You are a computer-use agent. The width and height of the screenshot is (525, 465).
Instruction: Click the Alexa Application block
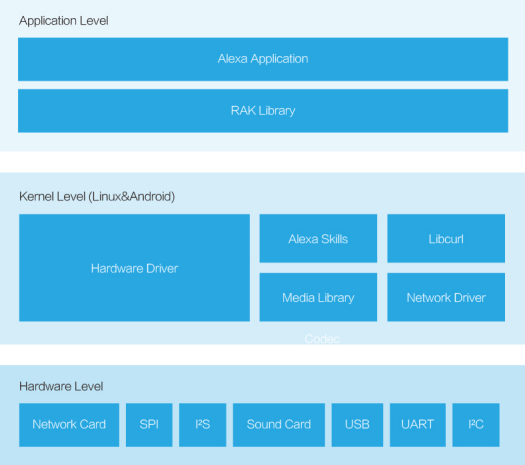click(263, 59)
